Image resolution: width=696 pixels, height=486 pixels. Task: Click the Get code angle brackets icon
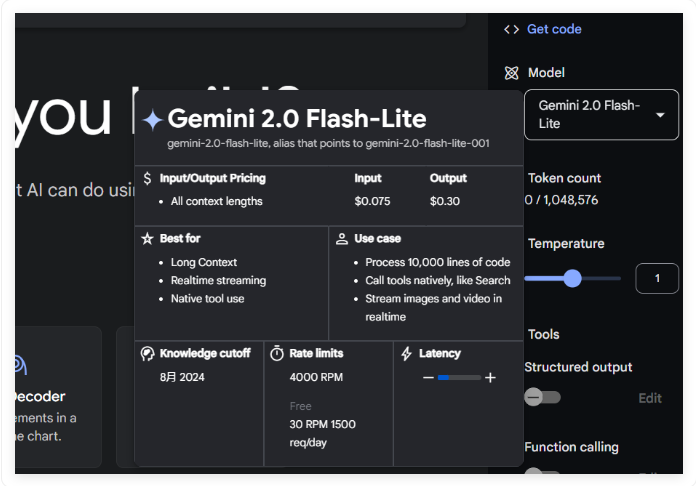pyautogui.click(x=511, y=29)
